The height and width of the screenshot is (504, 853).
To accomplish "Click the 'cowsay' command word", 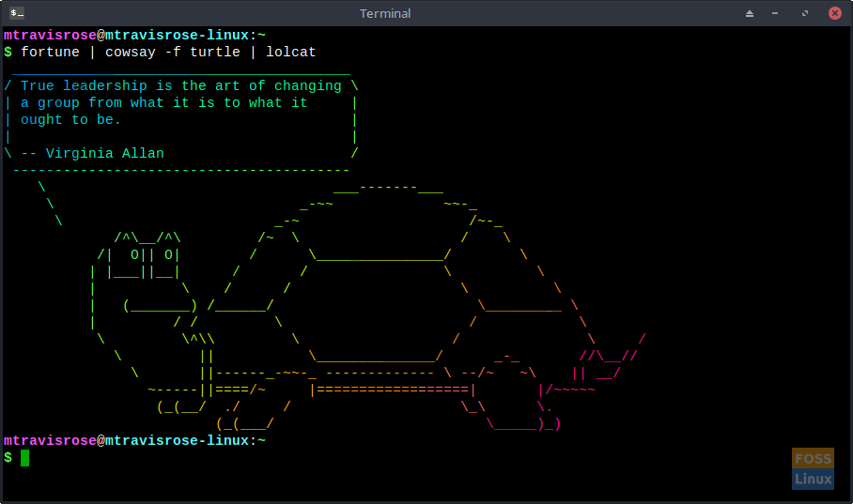I will click(131, 53).
